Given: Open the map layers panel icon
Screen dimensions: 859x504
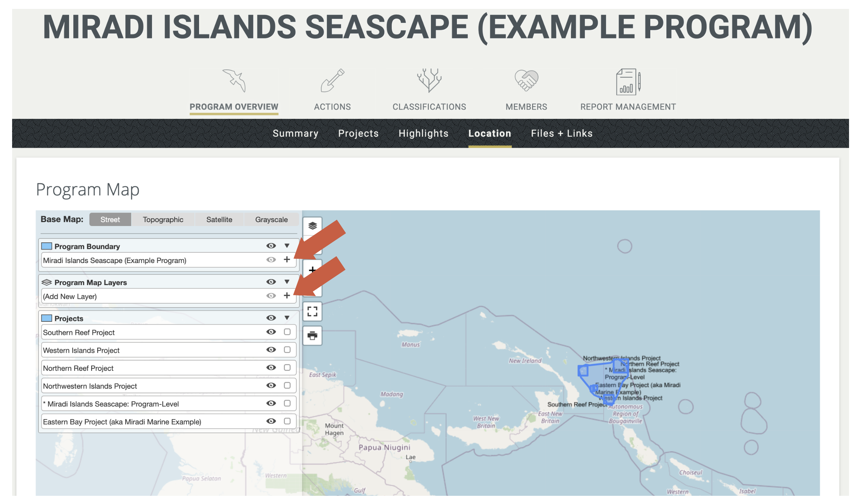Looking at the screenshot, I should 312,225.
